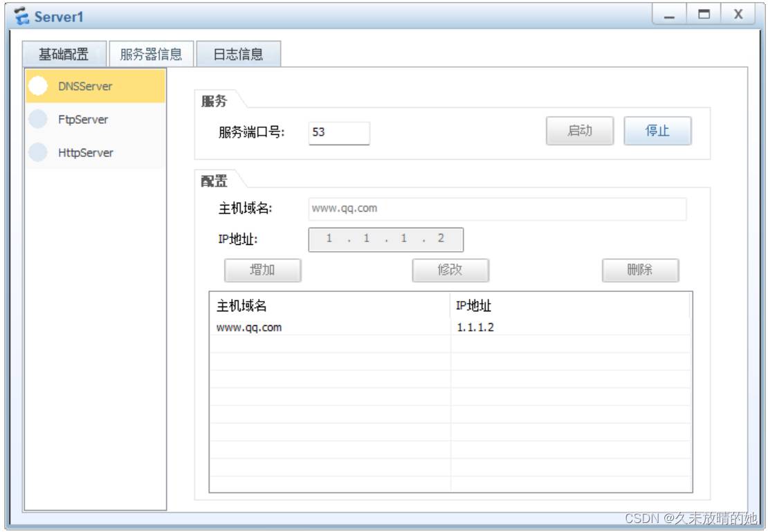Open the 服务器信息 tab
768x532 pixels.
pyautogui.click(x=152, y=54)
